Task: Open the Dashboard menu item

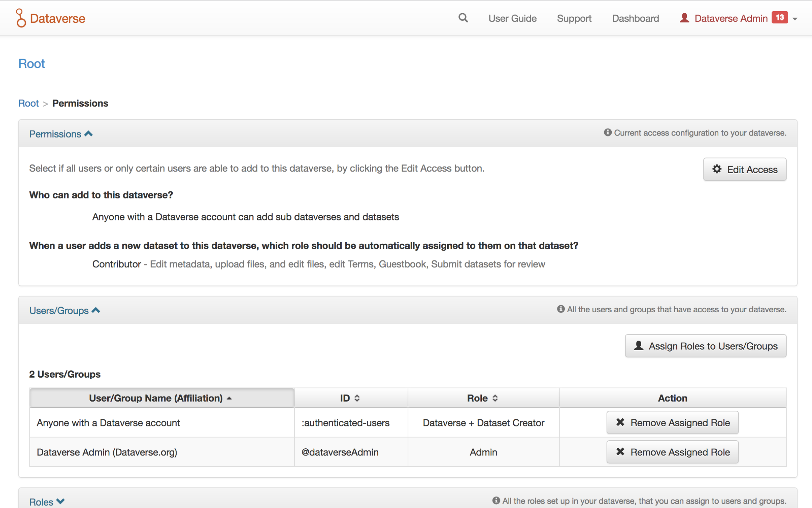Action: point(635,18)
